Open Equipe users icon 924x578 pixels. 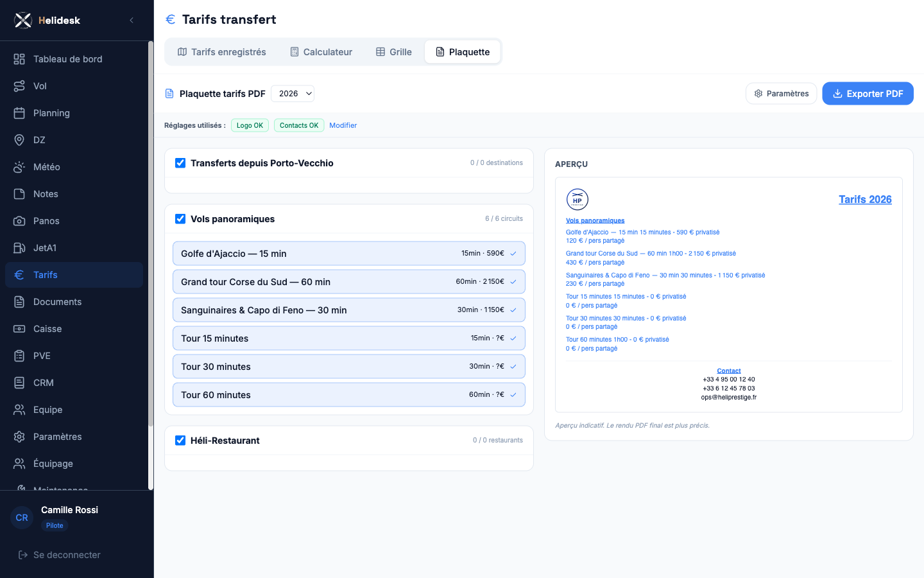tap(19, 410)
